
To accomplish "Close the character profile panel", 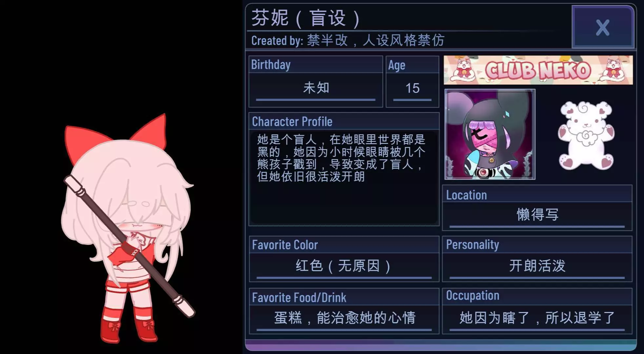I will pyautogui.click(x=603, y=27).
